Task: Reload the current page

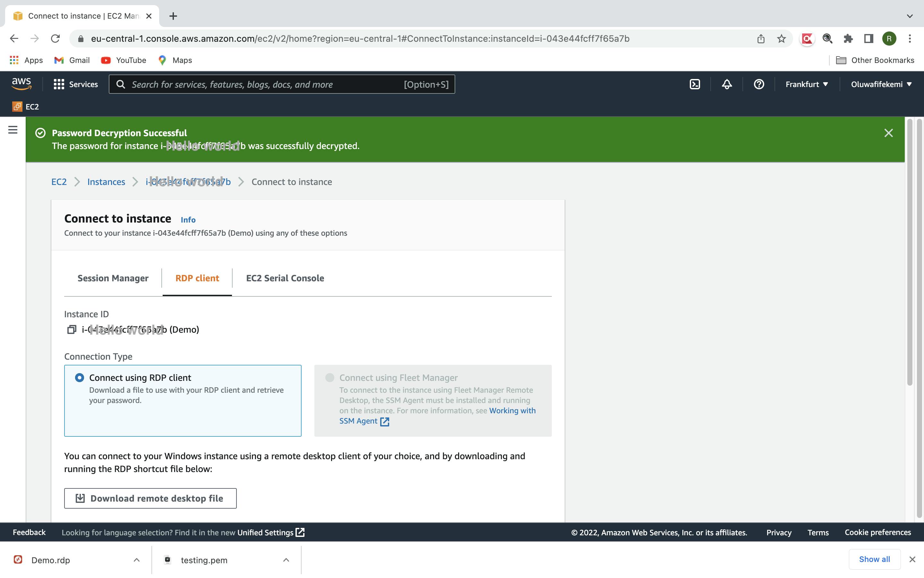Action: click(x=56, y=39)
